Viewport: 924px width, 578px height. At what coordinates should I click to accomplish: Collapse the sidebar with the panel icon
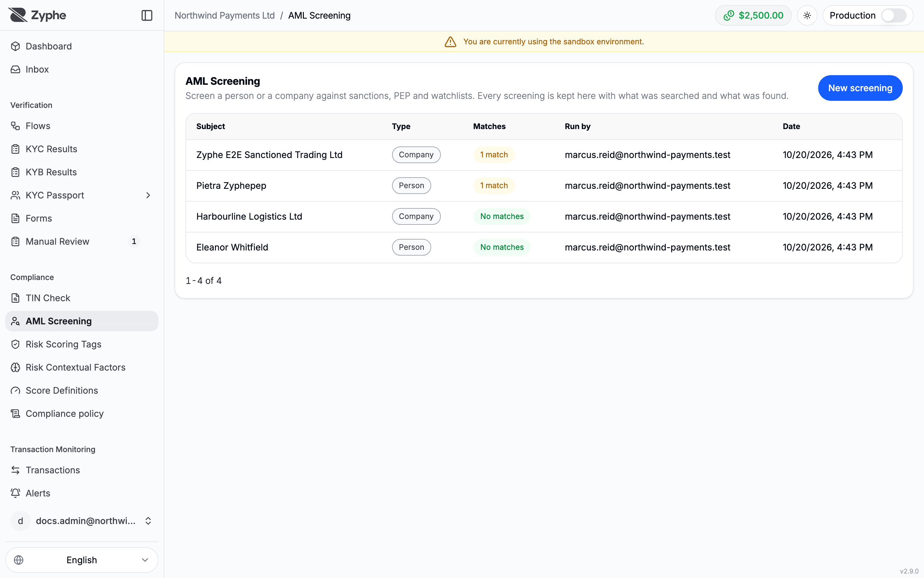tap(147, 15)
